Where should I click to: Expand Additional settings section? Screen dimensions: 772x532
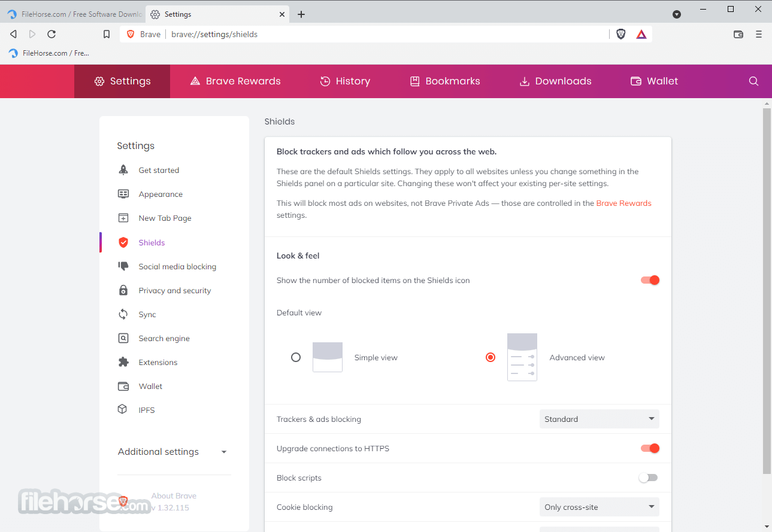coord(173,452)
